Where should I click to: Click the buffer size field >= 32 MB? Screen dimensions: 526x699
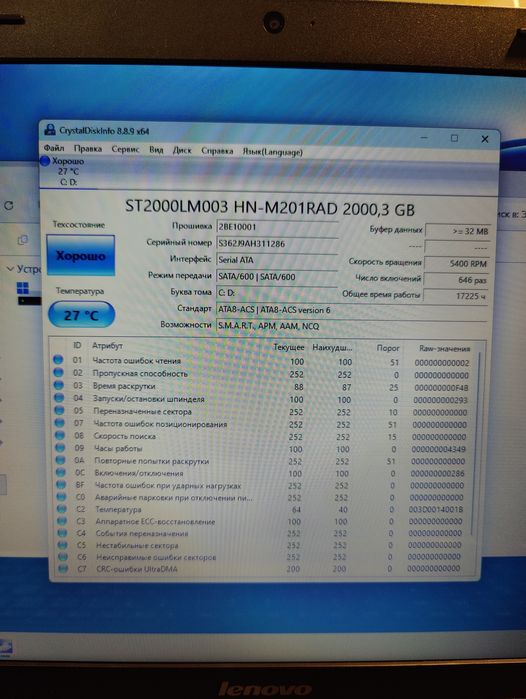click(458, 231)
